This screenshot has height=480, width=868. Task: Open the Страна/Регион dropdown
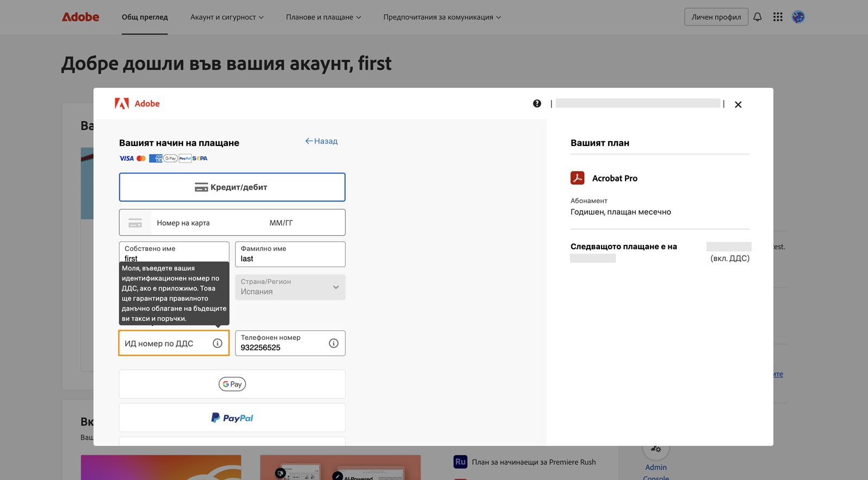coord(290,287)
